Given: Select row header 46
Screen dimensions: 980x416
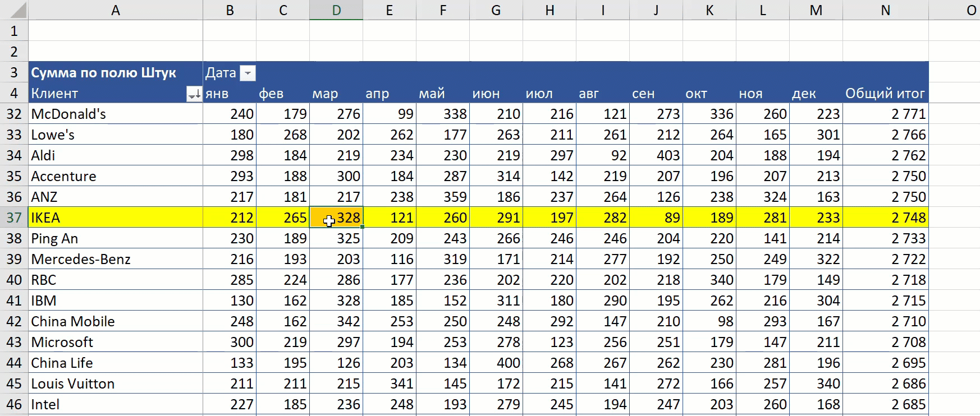Looking at the screenshot, I should tap(14, 404).
